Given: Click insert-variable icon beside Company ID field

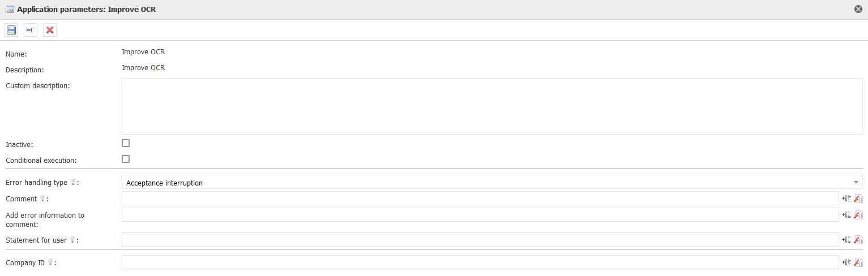Looking at the screenshot, I should pyautogui.click(x=846, y=262).
